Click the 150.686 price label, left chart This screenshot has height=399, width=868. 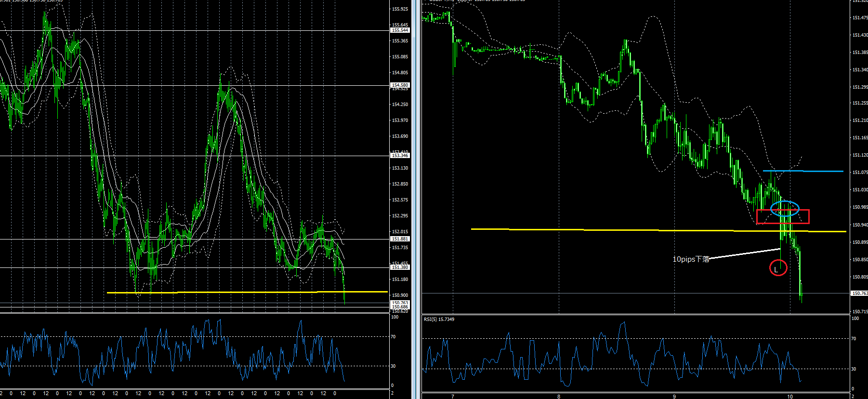[400, 307]
